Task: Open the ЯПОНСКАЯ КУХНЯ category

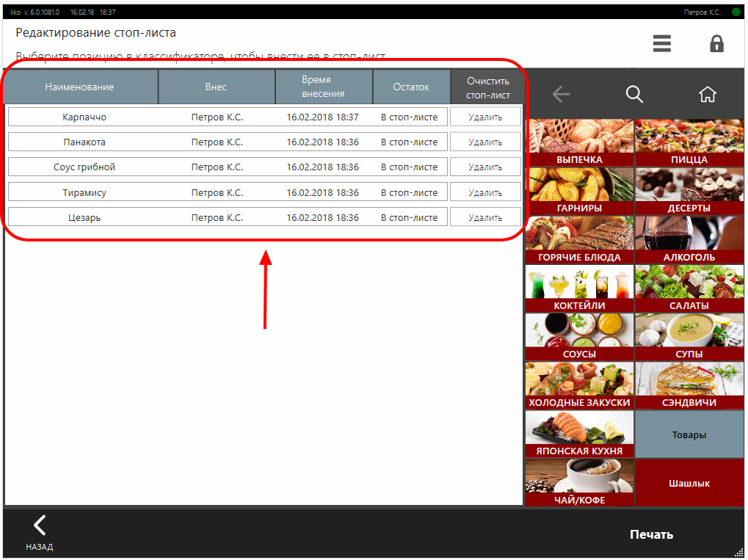Action: pyautogui.click(x=579, y=434)
